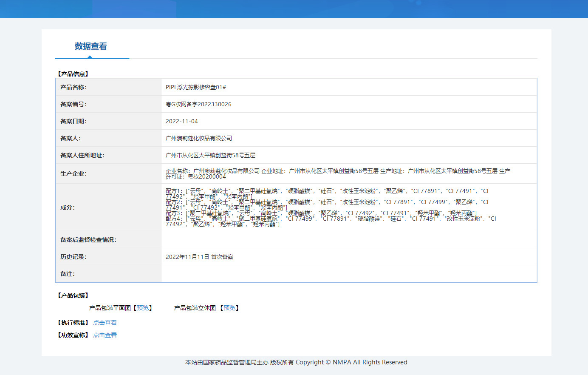Click the history entry 2022年11月11日 首次备案
Viewport: 588px width, 375px height.
tap(200, 257)
